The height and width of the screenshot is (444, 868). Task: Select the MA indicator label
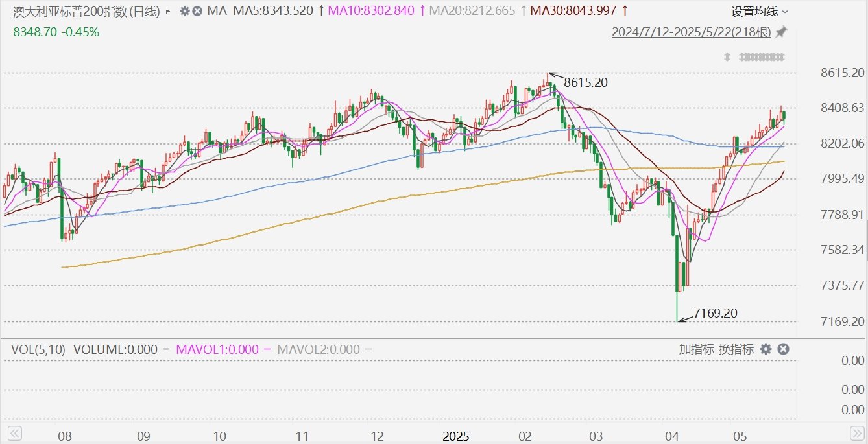tap(217, 11)
